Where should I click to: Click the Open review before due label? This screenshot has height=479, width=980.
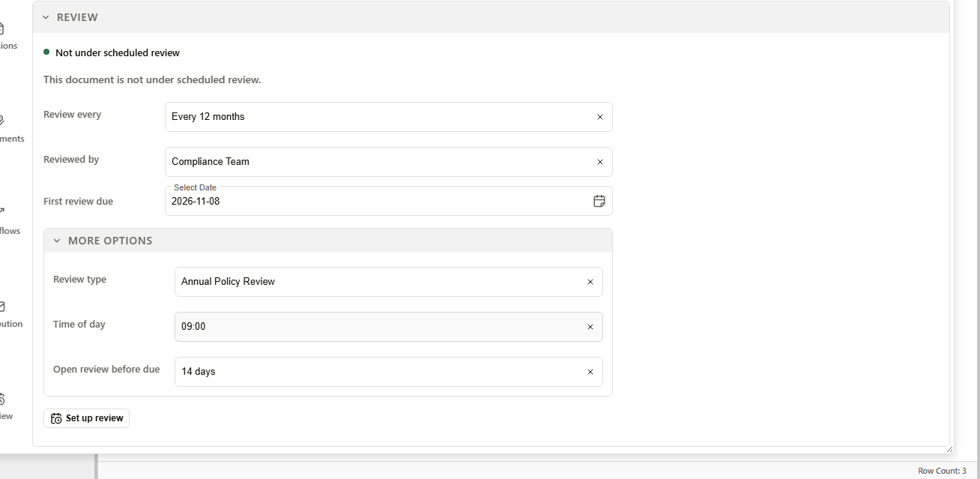coord(106,370)
